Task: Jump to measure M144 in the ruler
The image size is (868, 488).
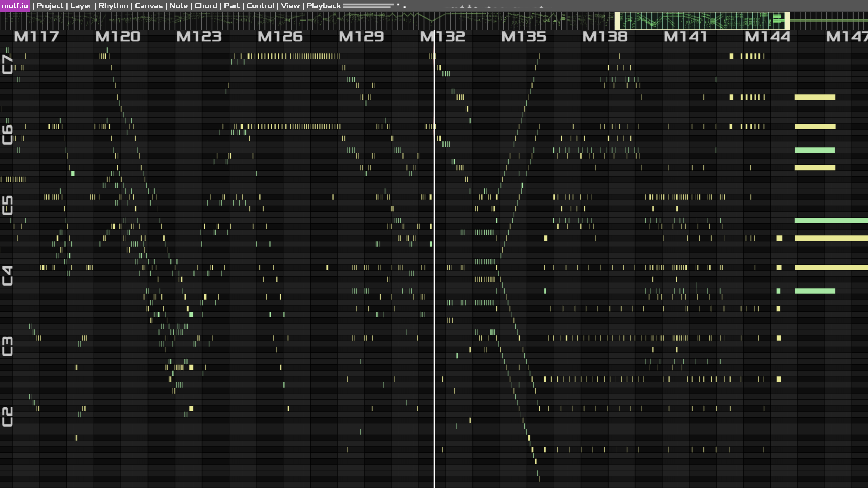Action: (767, 37)
